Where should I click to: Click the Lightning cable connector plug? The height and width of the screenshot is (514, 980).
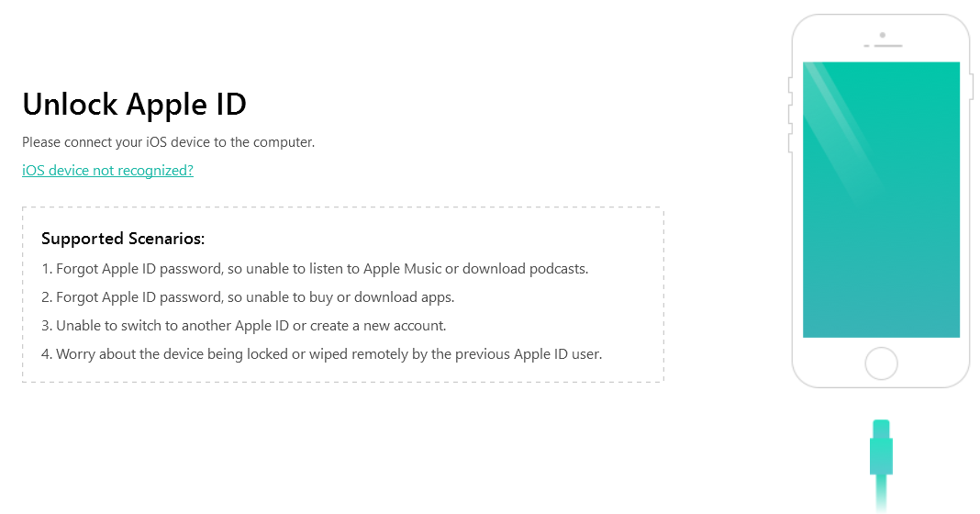(x=881, y=448)
